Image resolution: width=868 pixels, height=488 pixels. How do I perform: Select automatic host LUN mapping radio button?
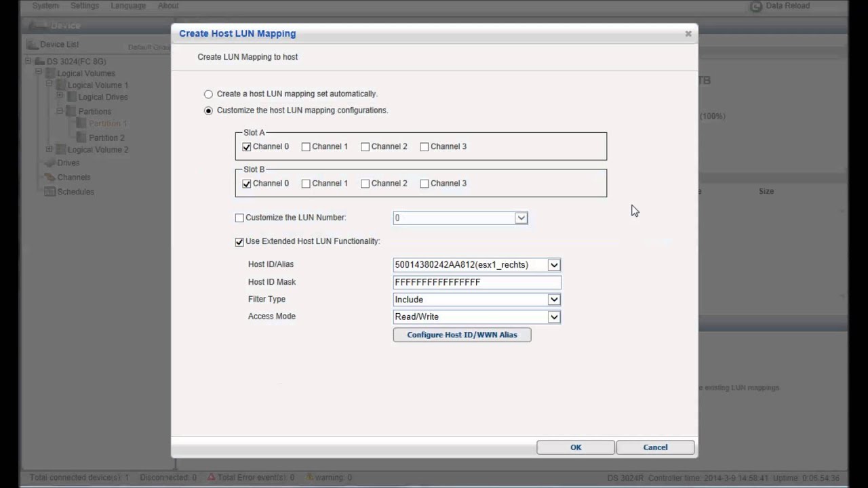pos(208,94)
